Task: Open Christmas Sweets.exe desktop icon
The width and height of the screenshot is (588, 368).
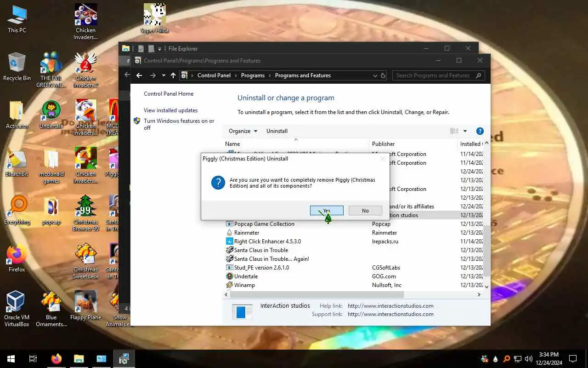Action: 86,261
